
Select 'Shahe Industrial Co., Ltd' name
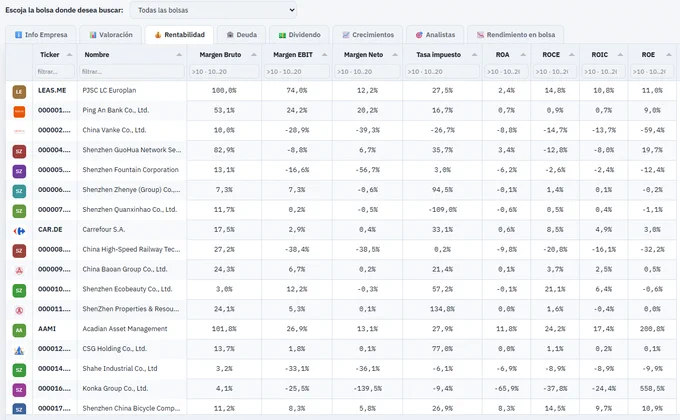pyautogui.click(x=120, y=368)
